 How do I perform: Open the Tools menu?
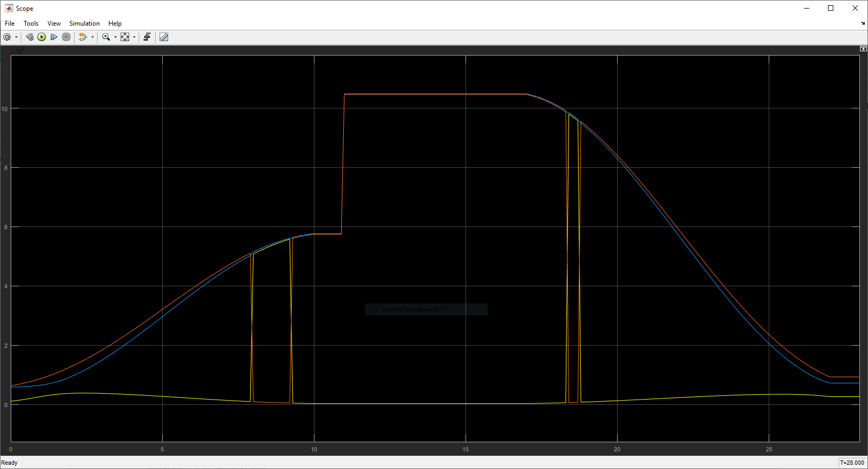point(31,24)
